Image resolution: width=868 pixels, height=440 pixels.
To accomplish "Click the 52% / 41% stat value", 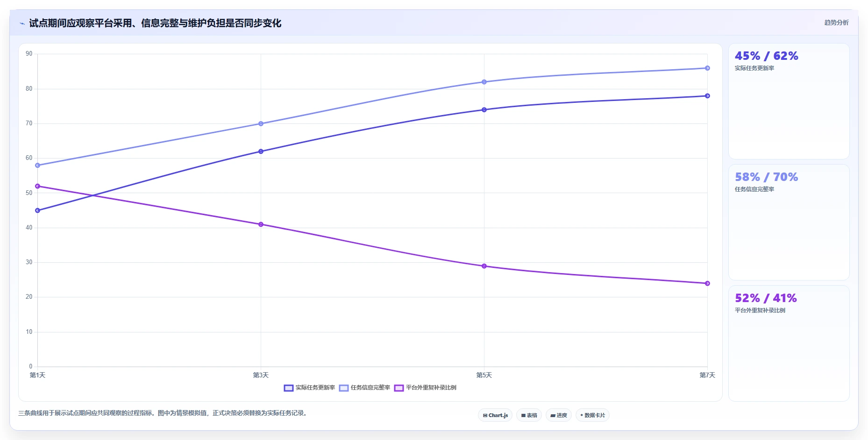I will (766, 298).
